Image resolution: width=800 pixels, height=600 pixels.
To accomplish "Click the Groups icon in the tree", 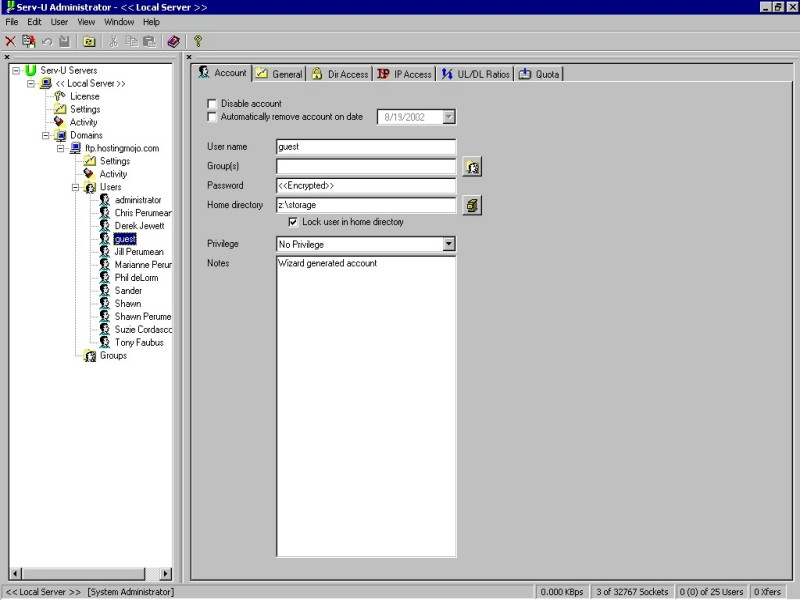I will click(x=90, y=356).
